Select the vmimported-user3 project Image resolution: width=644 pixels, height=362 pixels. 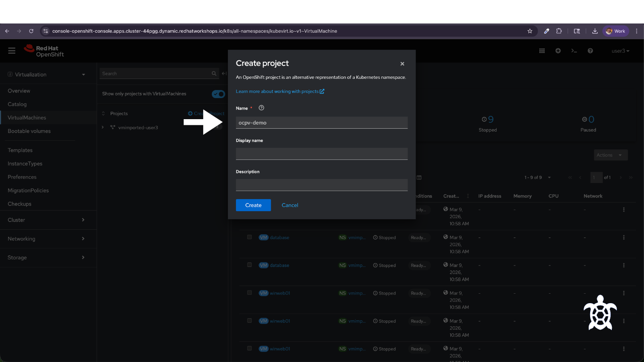point(138,128)
